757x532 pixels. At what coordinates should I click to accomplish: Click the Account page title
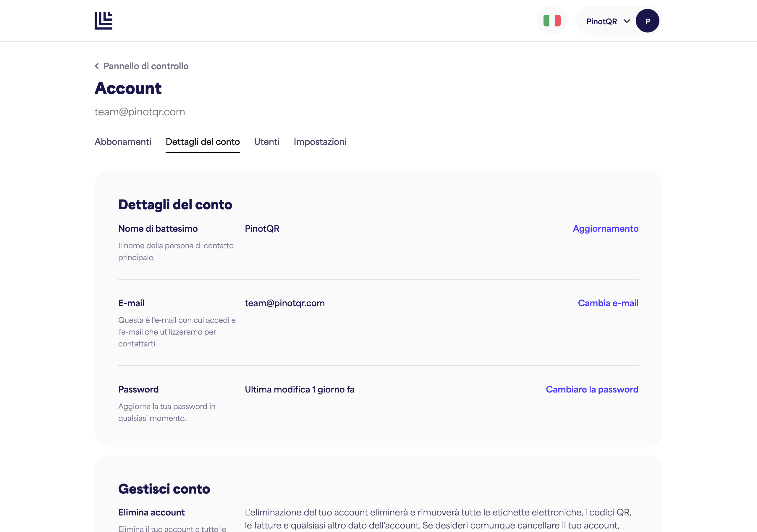pos(128,88)
